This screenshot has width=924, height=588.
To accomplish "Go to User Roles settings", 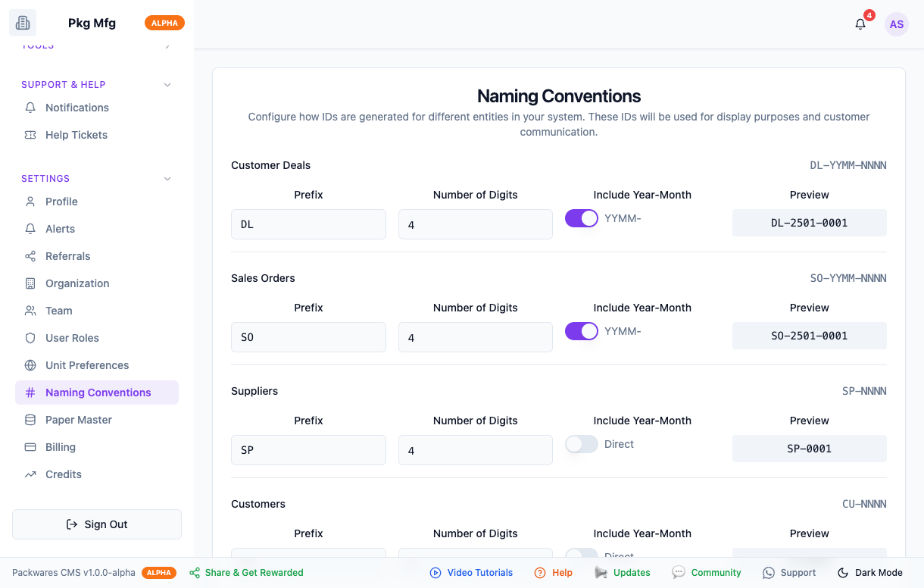I will [72, 338].
